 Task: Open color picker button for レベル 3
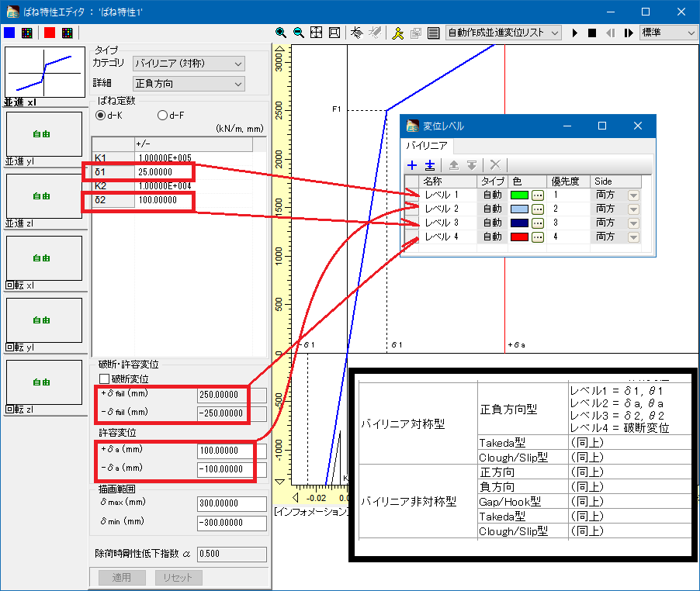click(538, 223)
